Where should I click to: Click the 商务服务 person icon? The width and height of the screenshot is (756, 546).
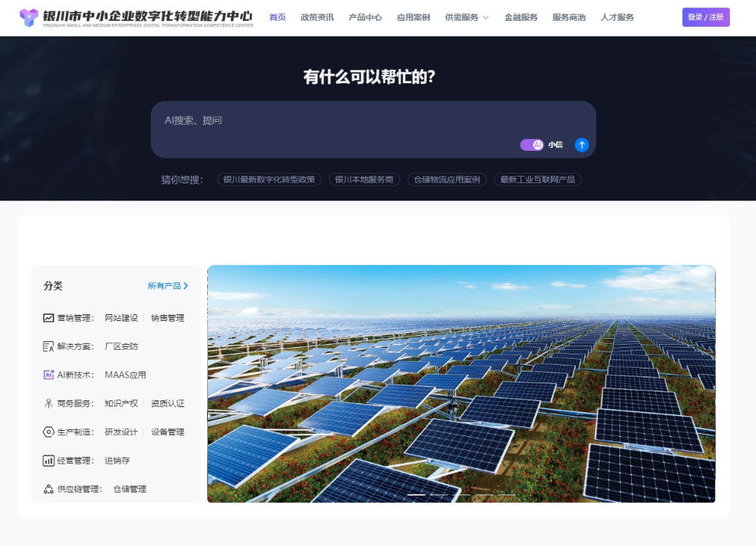click(48, 403)
